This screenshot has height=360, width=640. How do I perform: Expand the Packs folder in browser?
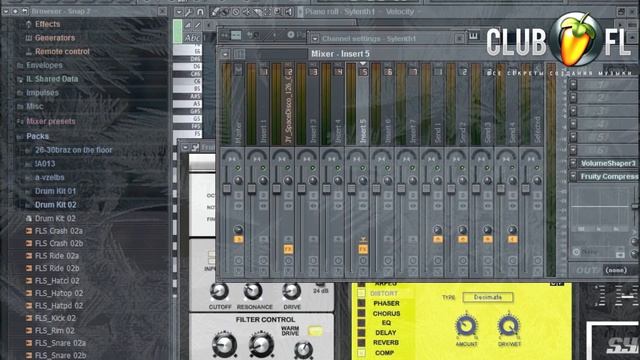pyautogui.click(x=38, y=136)
